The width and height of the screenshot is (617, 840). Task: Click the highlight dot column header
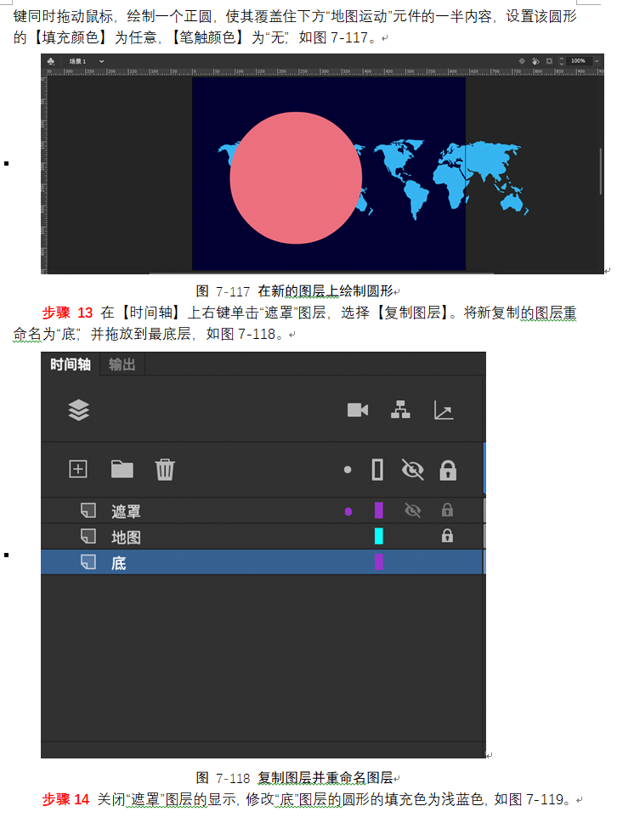tap(348, 470)
